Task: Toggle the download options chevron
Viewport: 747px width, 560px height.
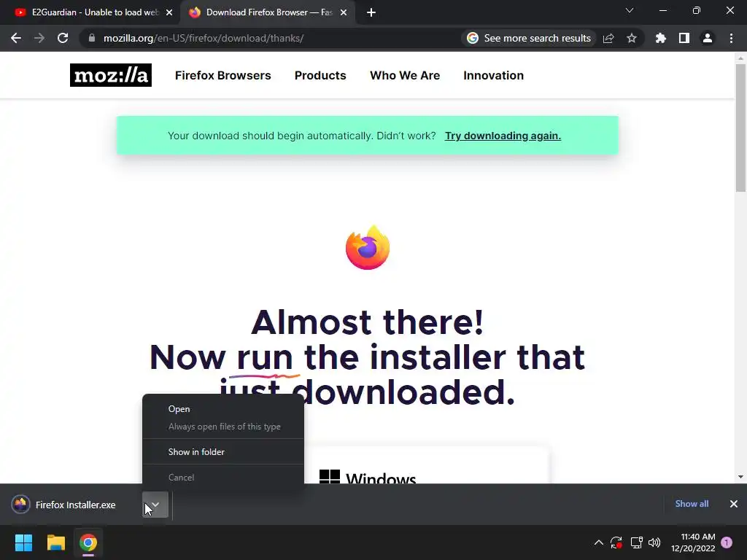Action: click(x=155, y=505)
